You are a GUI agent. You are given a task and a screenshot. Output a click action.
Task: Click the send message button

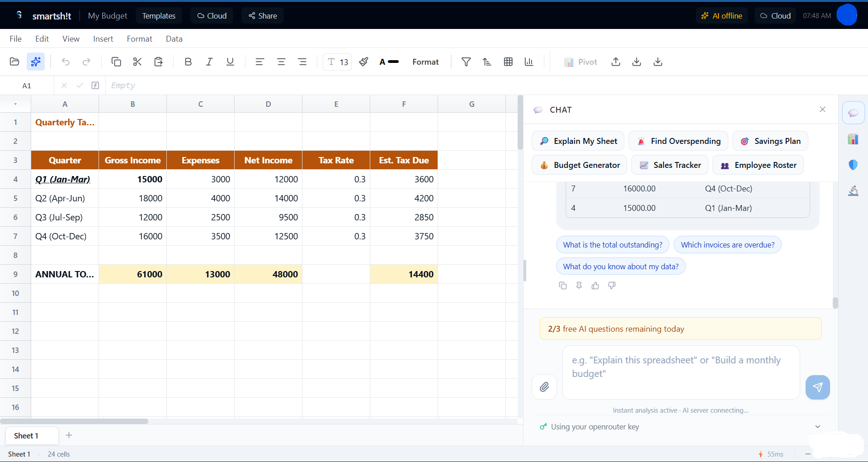pyautogui.click(x=817, y=387)
